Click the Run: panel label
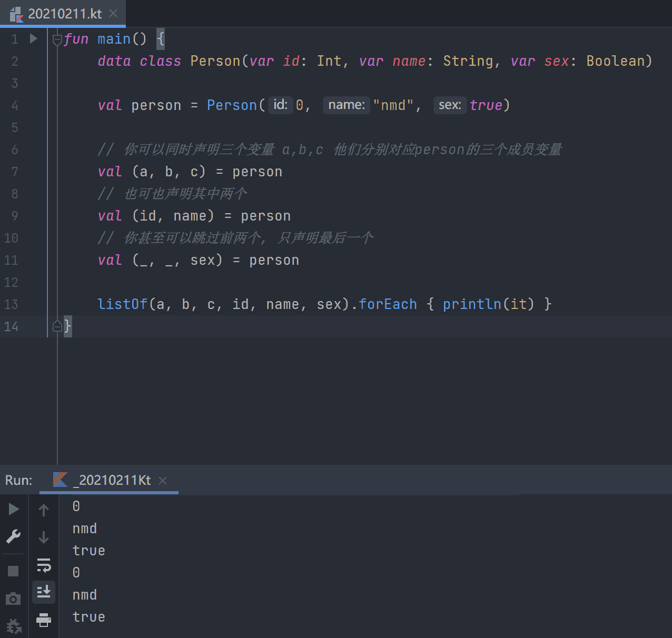 point(18,480)
